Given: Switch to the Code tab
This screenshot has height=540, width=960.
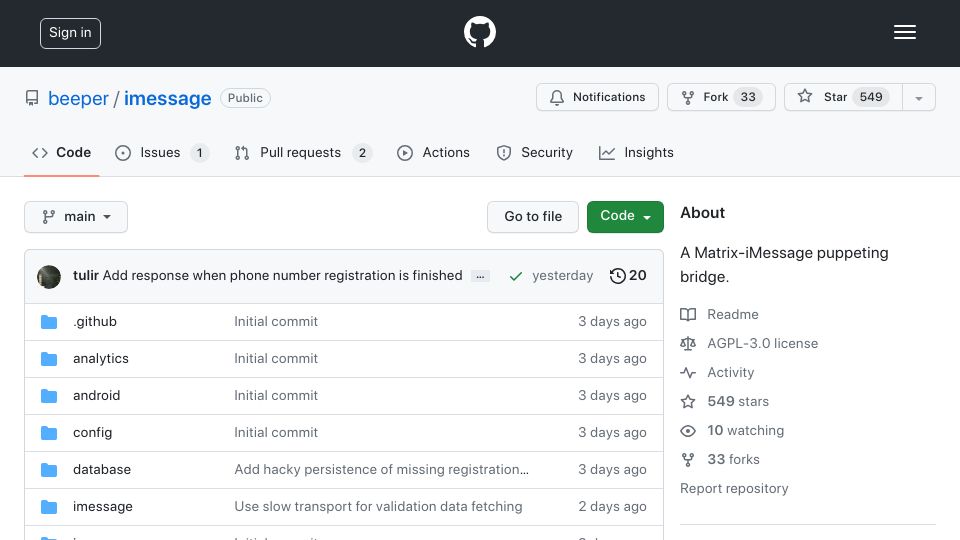Looking at the screenshot, I should click(61, 152).
